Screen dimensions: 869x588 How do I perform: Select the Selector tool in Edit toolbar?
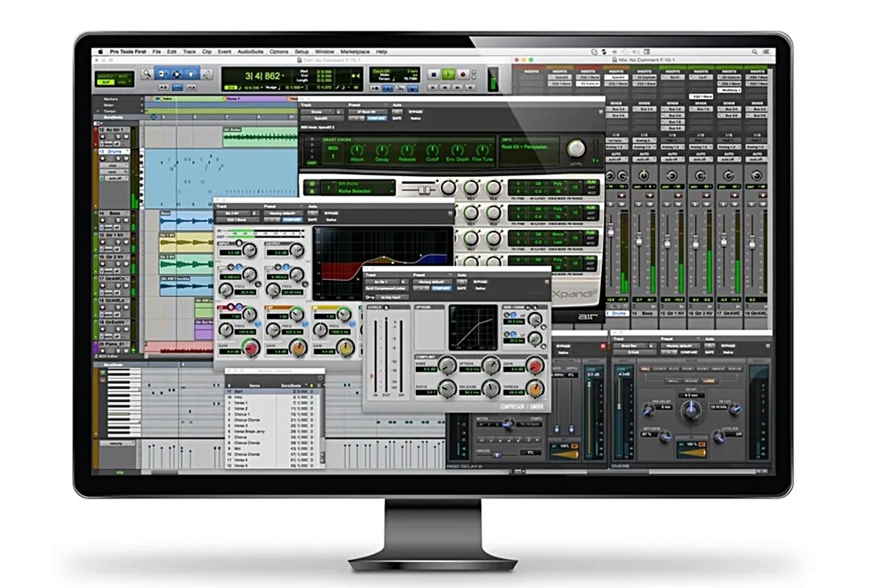(177, 73)
